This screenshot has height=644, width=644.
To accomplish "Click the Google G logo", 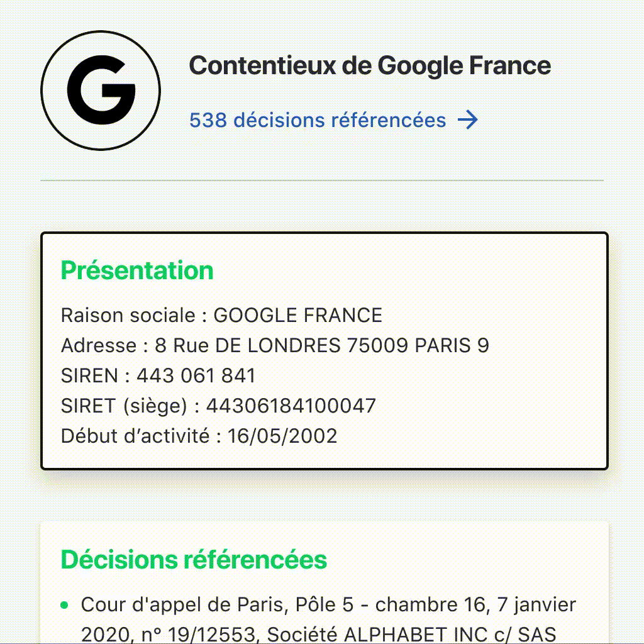I will 101,91.
